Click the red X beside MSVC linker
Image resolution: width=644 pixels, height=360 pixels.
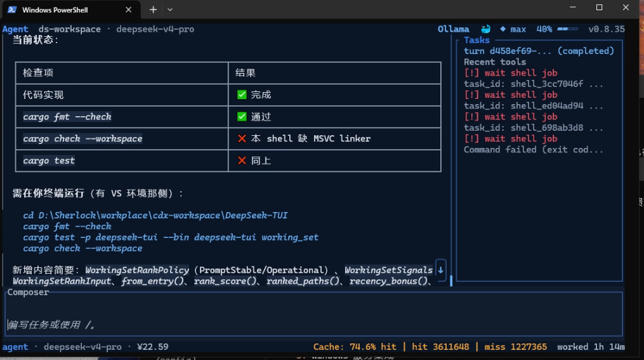coord(242,138)
